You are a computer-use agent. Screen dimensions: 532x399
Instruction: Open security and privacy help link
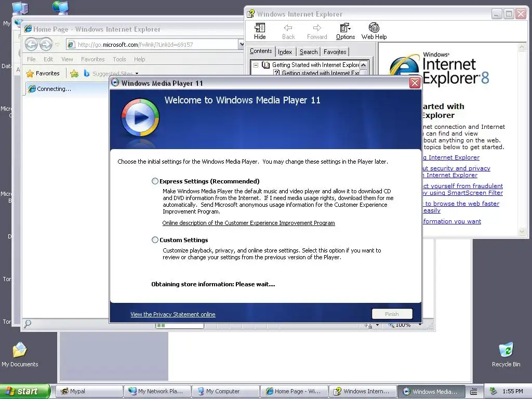point(456,171)
